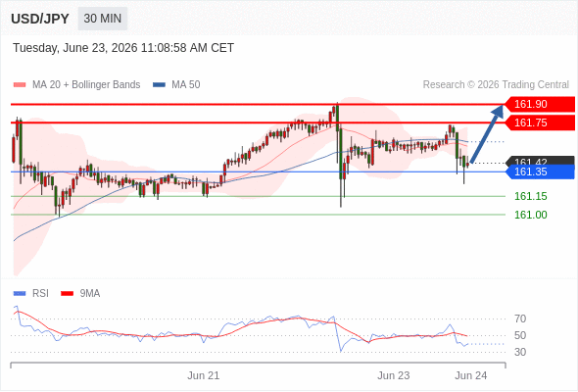
Task: Click the MA 50 blue legend swatch
Action: 159,85
